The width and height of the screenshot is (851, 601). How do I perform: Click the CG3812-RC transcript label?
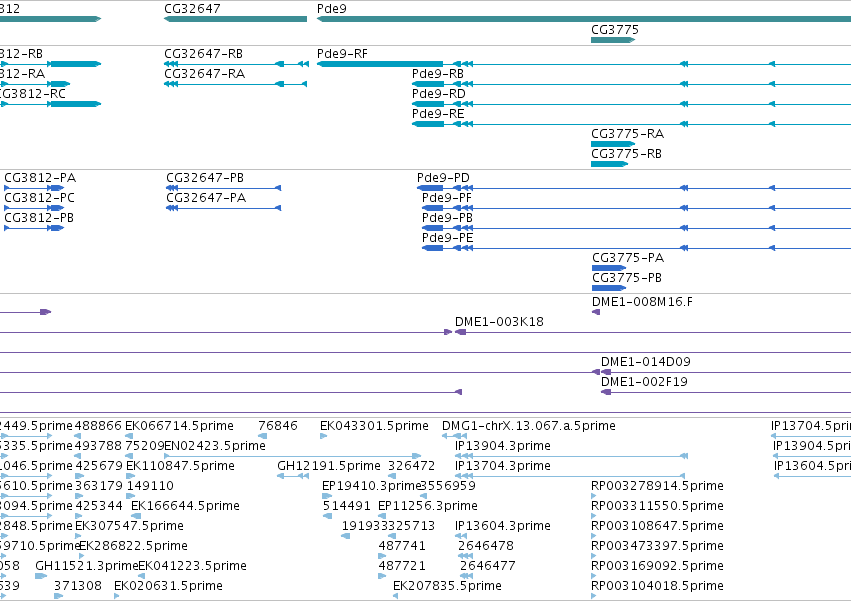tap(33, 94)
